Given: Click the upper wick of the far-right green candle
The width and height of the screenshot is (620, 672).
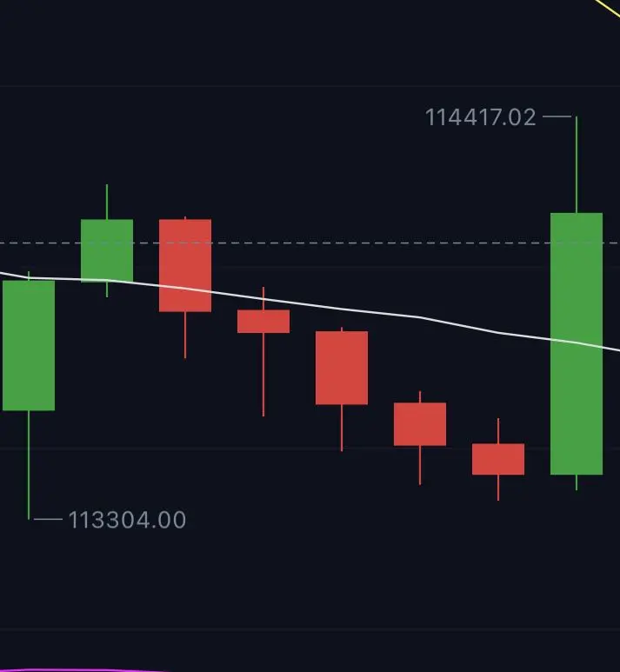Looking at the screenshot, I should [577, 164].
